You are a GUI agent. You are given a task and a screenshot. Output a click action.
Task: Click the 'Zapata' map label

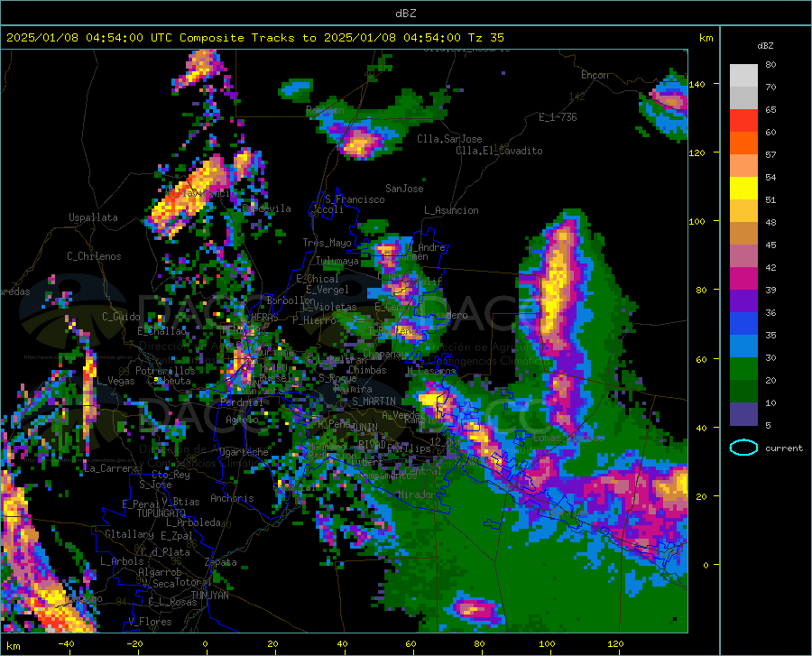point(221,562)
